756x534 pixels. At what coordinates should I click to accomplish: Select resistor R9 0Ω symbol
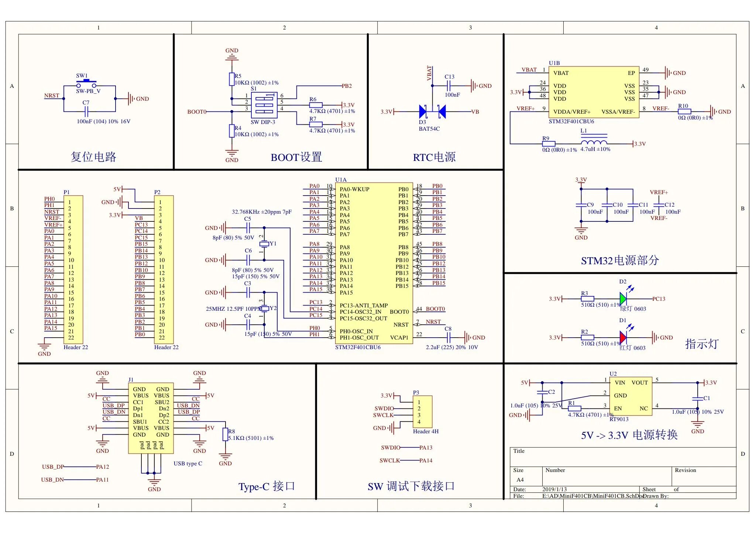pyautogui.click(x=549, y=144)
